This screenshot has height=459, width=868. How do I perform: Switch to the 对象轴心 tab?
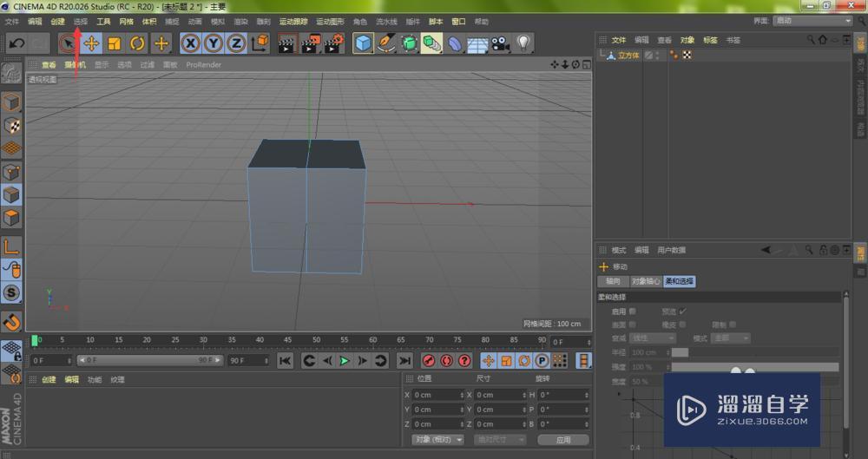[x=645, y=281]
